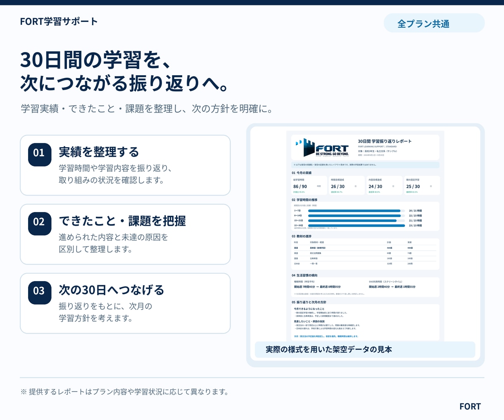Click the 05 振り返りと次月の方針 heading
The image size is (504, 420).
[x=309, y=302]
